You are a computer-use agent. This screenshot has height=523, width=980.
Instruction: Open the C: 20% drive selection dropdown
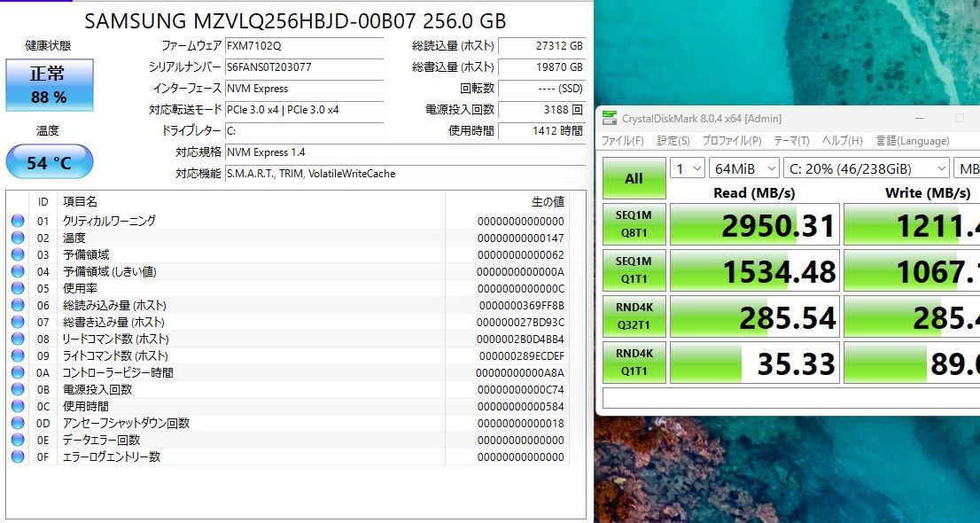tap(865, 168)
